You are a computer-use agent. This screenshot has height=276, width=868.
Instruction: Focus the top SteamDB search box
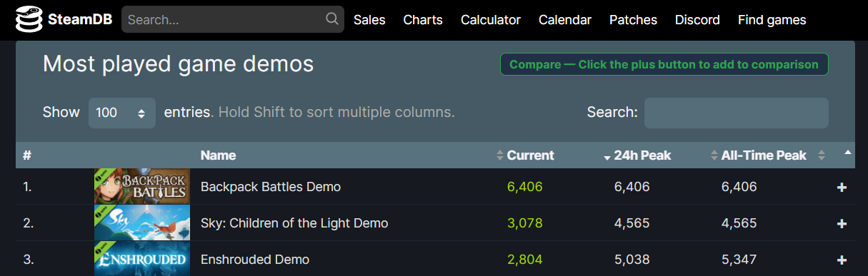(233, 19)
